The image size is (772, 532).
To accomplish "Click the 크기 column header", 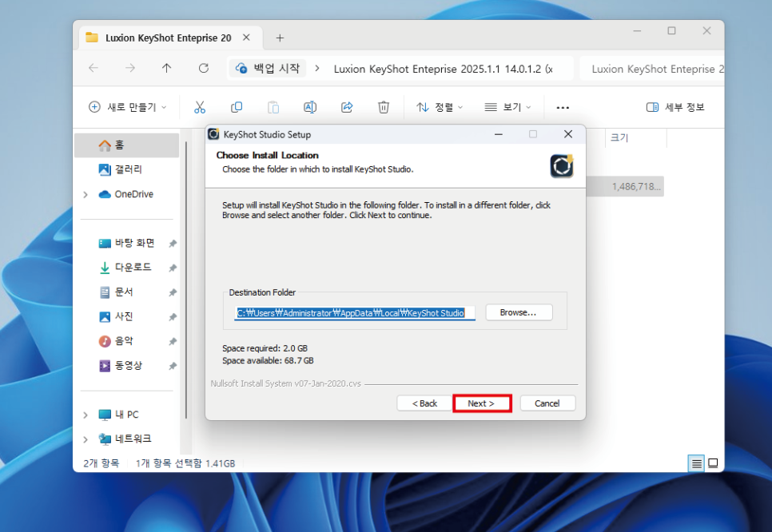I will click(635, 138).
